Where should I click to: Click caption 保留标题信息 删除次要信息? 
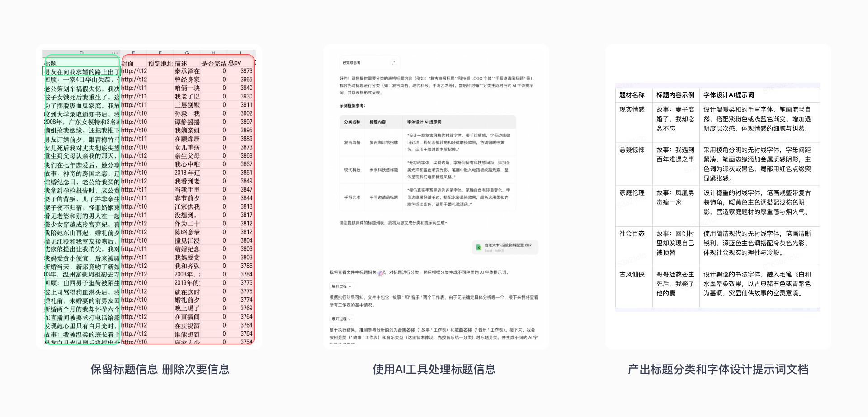click(x=160, y=369)
